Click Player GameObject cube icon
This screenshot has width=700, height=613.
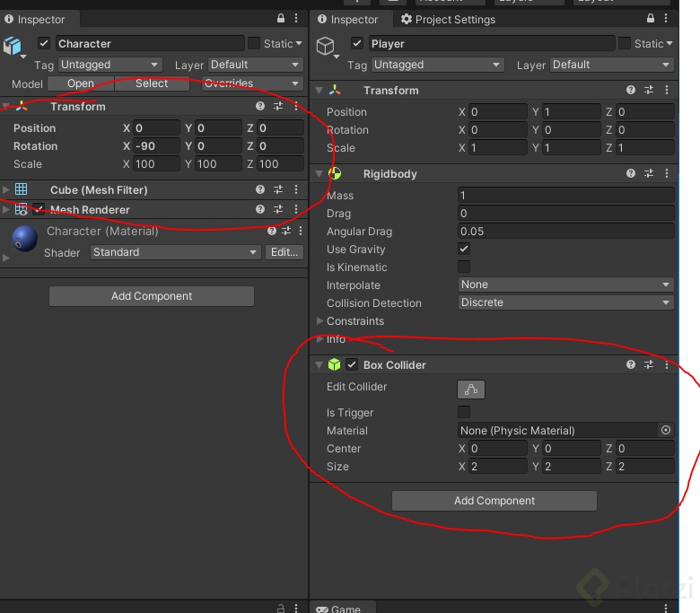point(326,45)
